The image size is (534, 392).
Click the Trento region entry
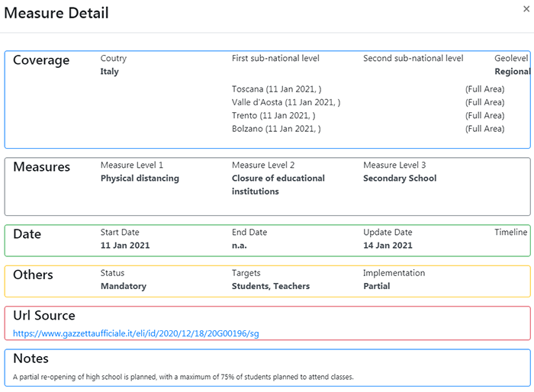point(273,116)
